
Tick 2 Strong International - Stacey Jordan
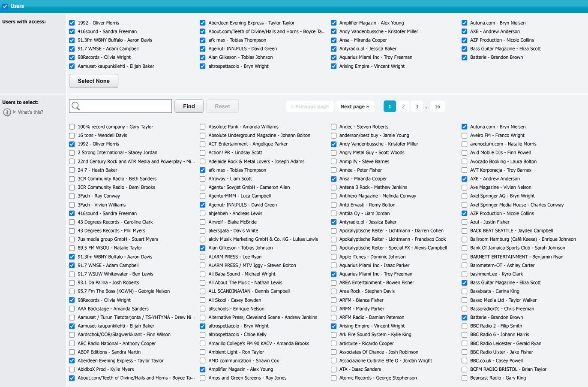click(72, 153)
